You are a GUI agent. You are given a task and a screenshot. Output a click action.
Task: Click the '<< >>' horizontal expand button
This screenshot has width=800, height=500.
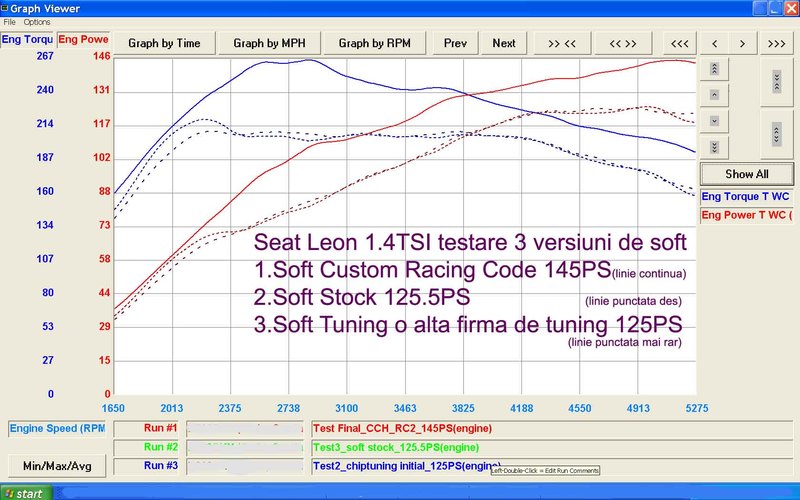click(623, 43)
